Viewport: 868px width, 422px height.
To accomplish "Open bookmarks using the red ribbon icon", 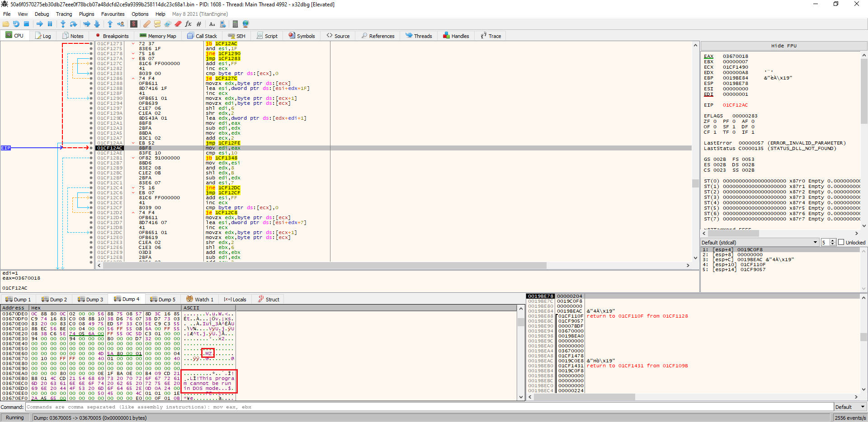I will 177,24.
